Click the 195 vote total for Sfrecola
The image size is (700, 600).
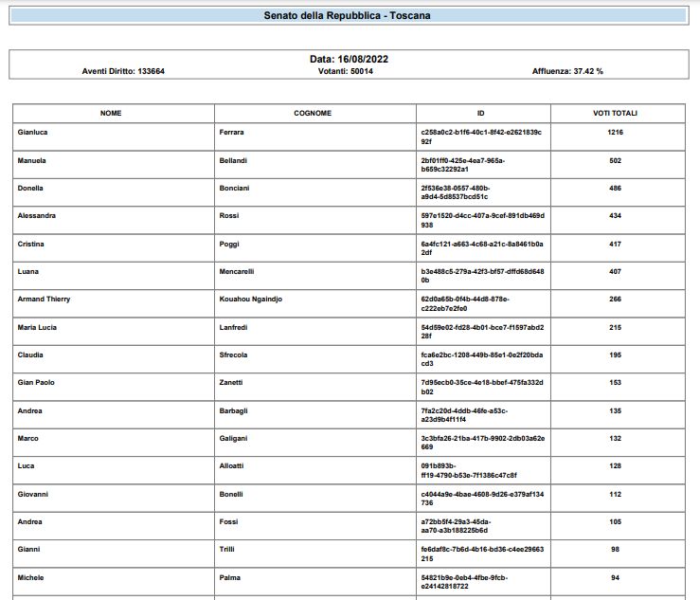coord(615,355)
